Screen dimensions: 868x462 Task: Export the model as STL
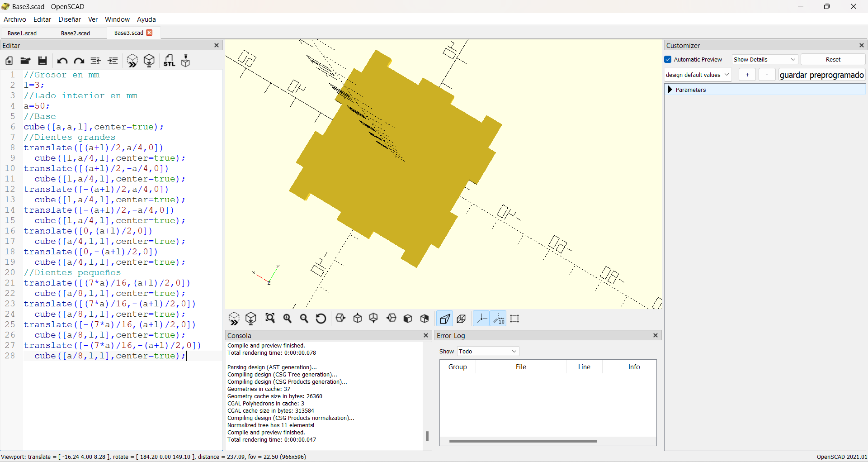[169, 61]
